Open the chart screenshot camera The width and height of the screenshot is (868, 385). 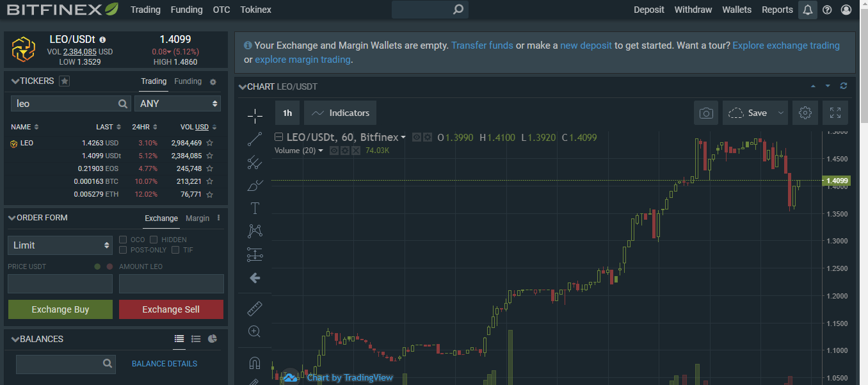[705, 112]
